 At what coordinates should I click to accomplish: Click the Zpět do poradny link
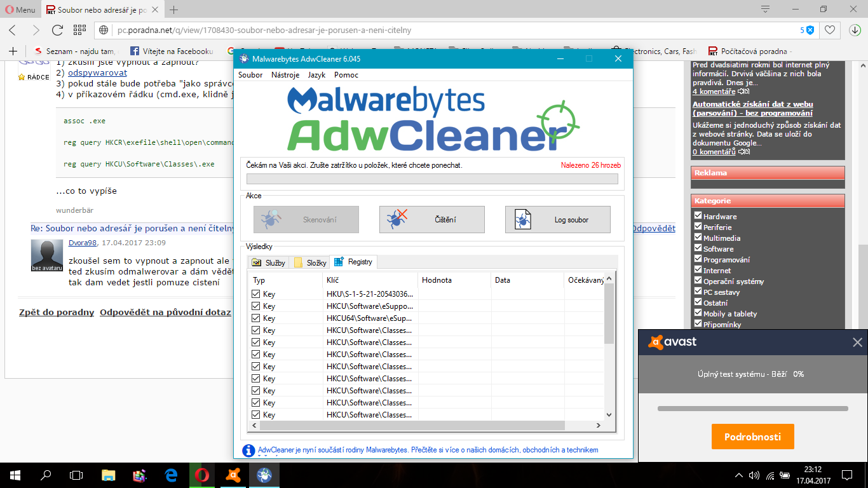pos(57,312)
